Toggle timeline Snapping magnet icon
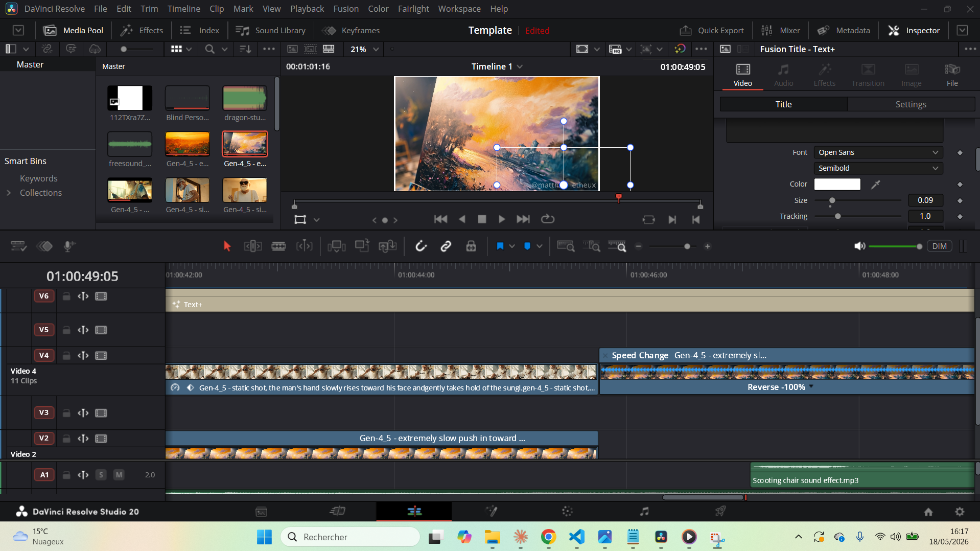Screen dimensions: 980x551 (421, 246)
